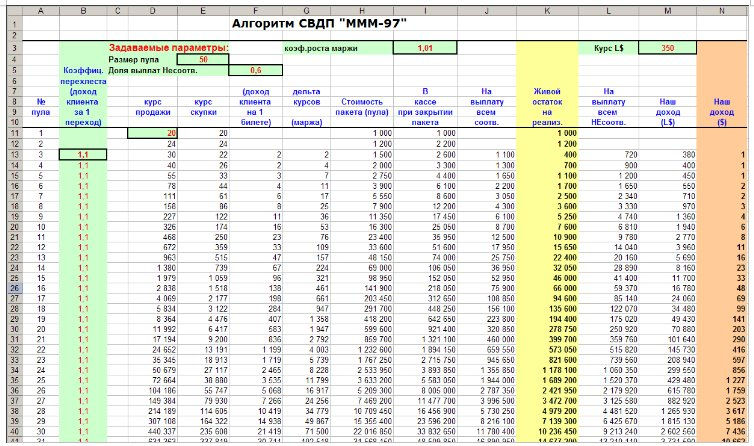Select the input cell containing 0,6

(x=255, y=70)
